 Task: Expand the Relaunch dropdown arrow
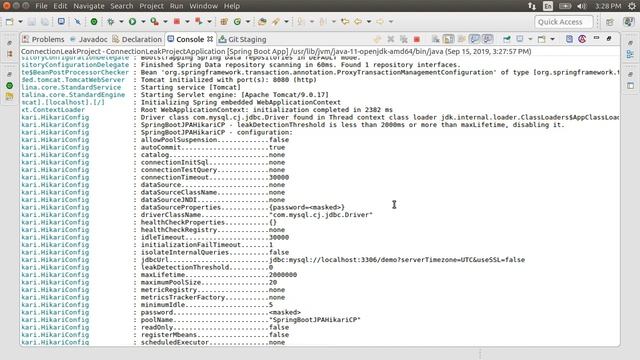point(209,22)
